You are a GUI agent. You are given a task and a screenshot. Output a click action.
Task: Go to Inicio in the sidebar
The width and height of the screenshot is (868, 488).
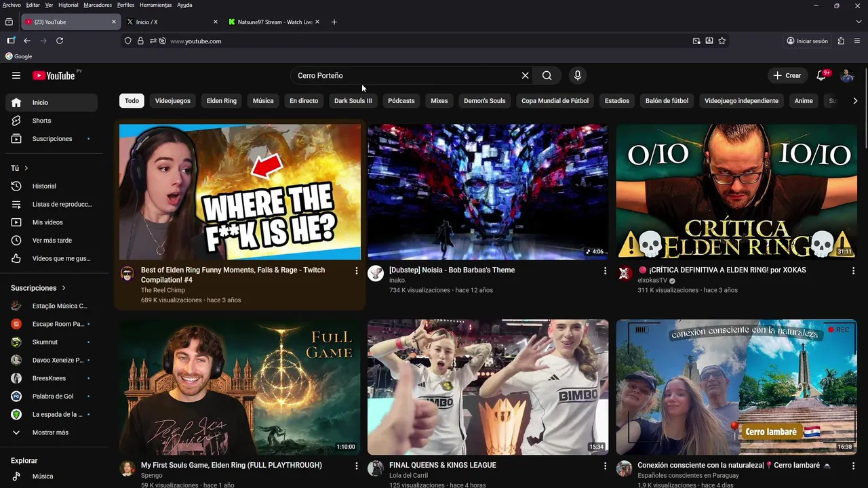point(52,102)
